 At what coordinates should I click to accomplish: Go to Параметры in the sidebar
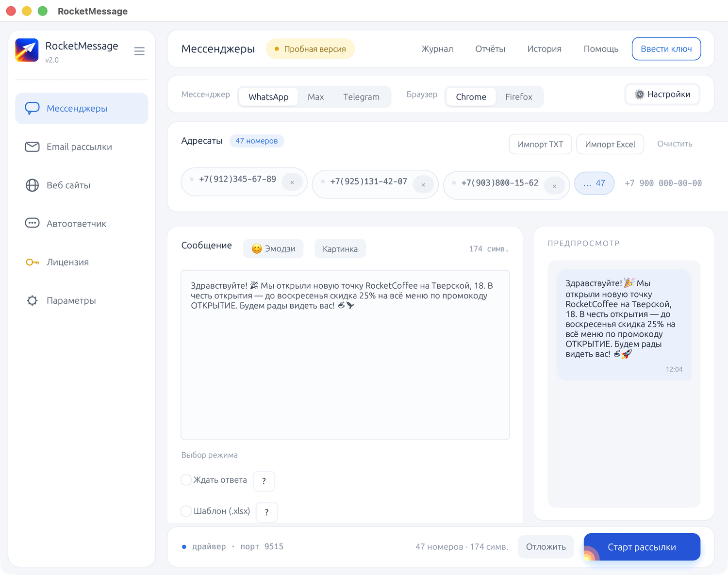[82, 300]
